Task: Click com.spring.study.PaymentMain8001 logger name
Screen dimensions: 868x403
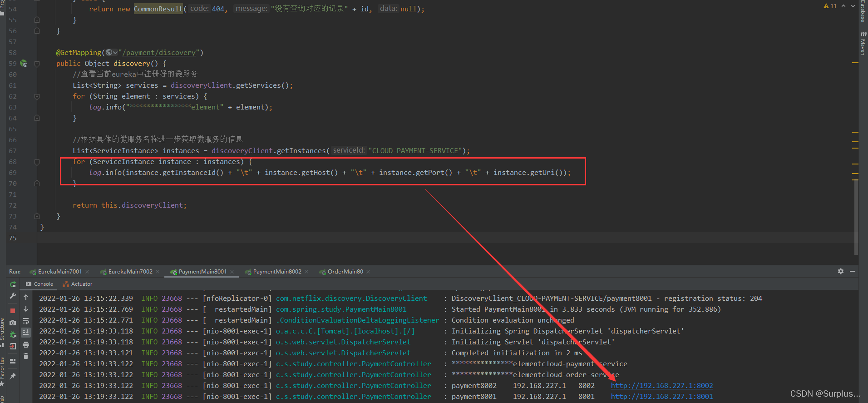Action: (x=341, y=309)
